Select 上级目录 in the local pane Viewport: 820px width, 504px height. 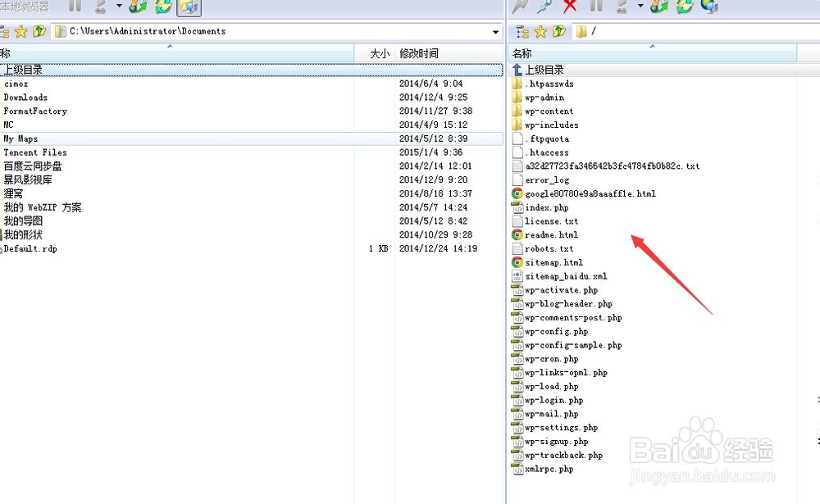251,70
